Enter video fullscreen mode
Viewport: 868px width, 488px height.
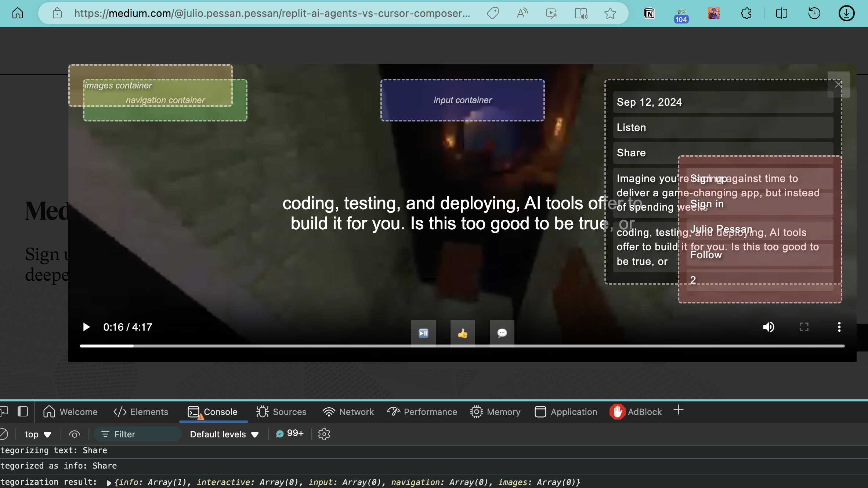[x=804, y=327]
